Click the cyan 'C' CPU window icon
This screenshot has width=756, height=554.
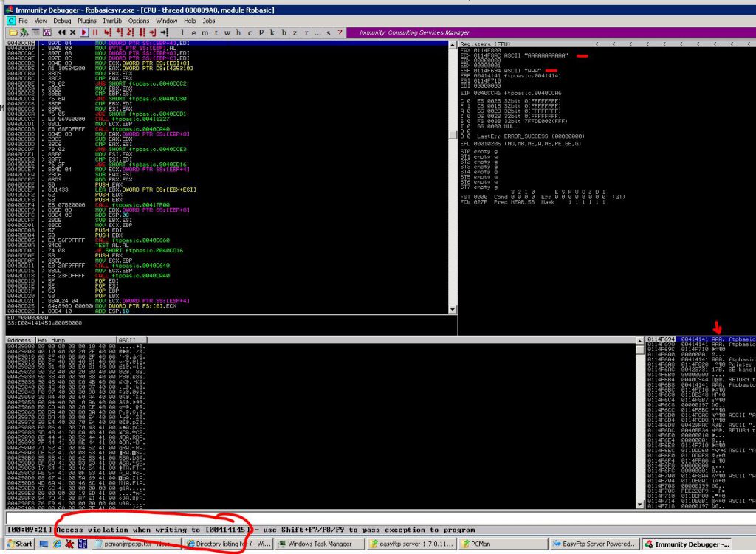click(10, 21)
